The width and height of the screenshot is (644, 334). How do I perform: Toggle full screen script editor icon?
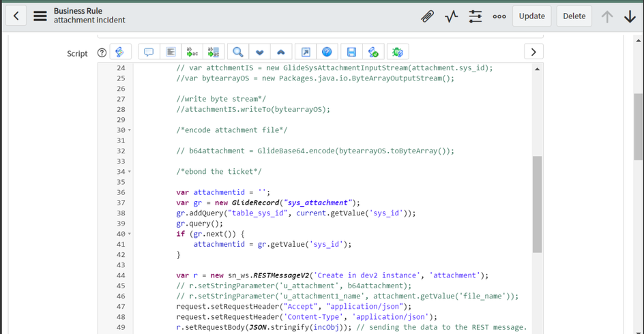[306, 52]
